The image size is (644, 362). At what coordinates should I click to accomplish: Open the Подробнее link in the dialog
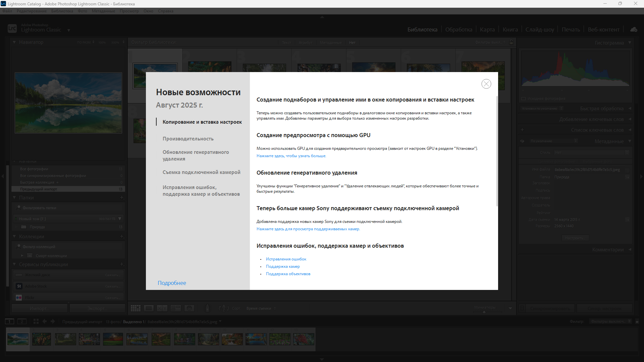coord(172,283)
